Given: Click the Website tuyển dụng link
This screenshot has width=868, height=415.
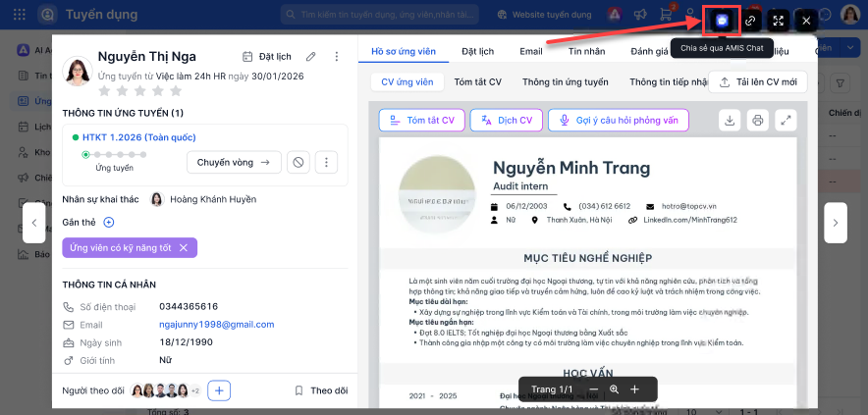Looking at the screenshot, I should click(545, 15).
